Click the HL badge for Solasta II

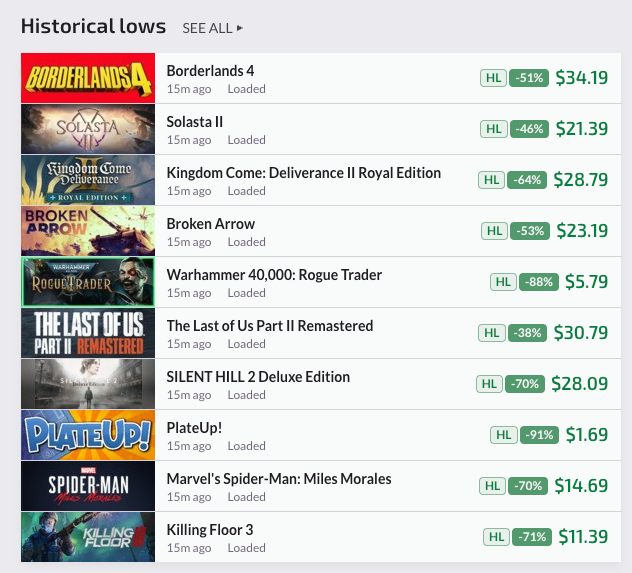pyautogui.click(x=494, y=129)
